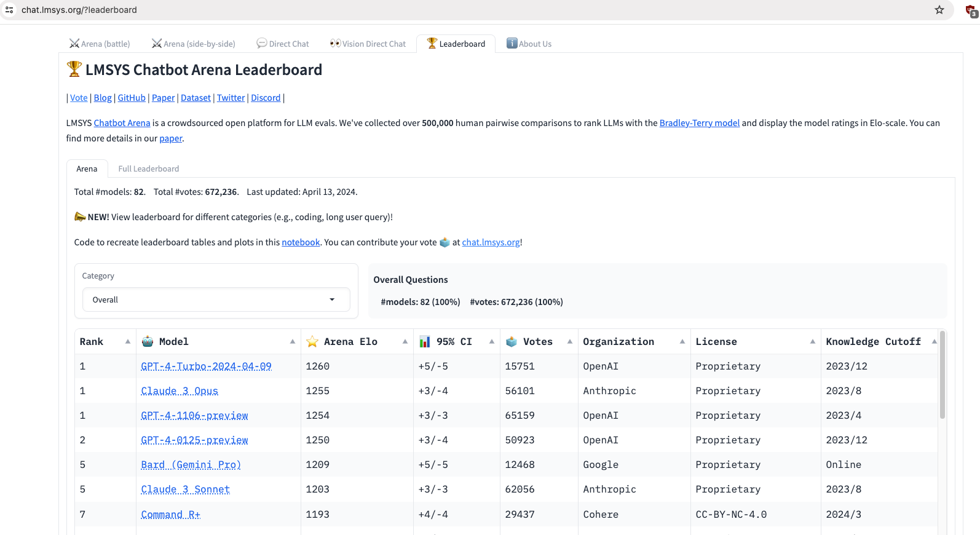Open Command R+ model link

point(170,515)
